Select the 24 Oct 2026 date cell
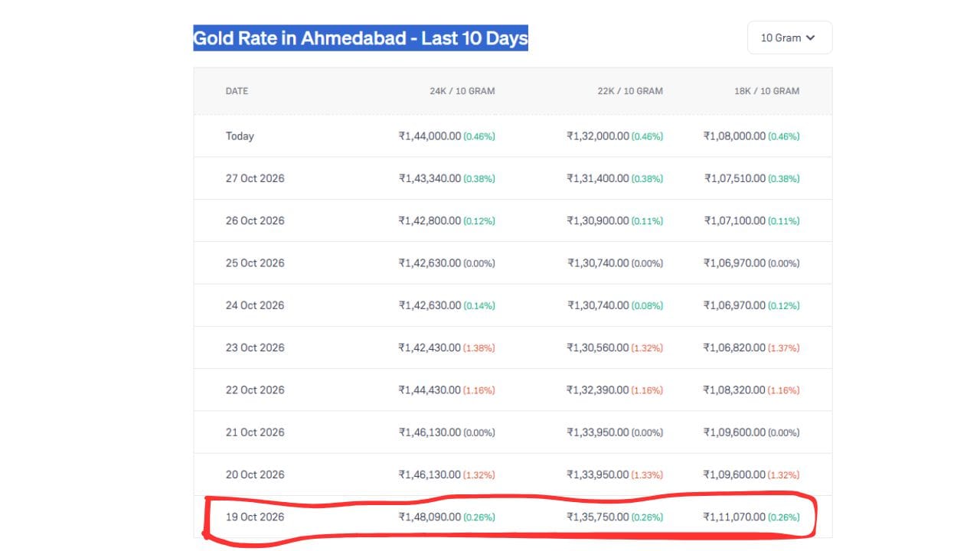Image resolution: width=980 pixels, height=551 pixels. pos(255,305)
